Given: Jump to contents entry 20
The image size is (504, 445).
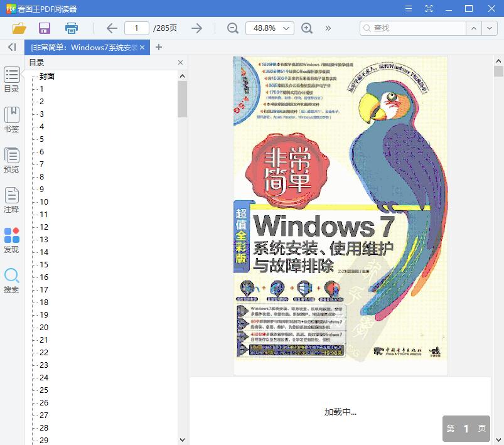Looking at the screenshot, I should point(44,327).
